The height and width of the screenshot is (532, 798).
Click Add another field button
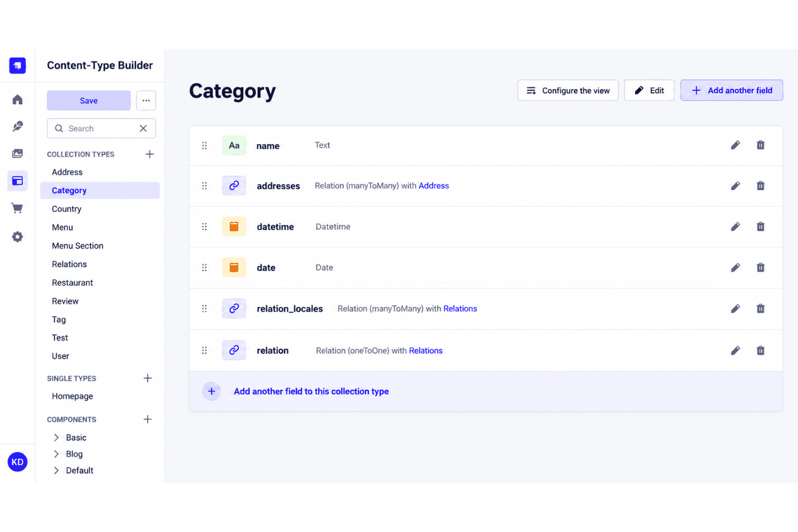pos(732,91)
